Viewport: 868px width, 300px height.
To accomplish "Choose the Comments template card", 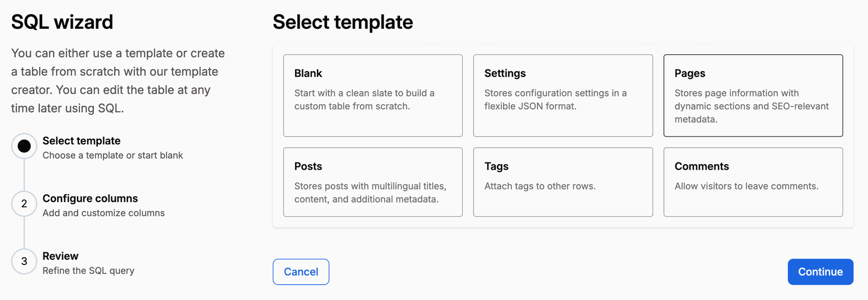I will (753, 182).
